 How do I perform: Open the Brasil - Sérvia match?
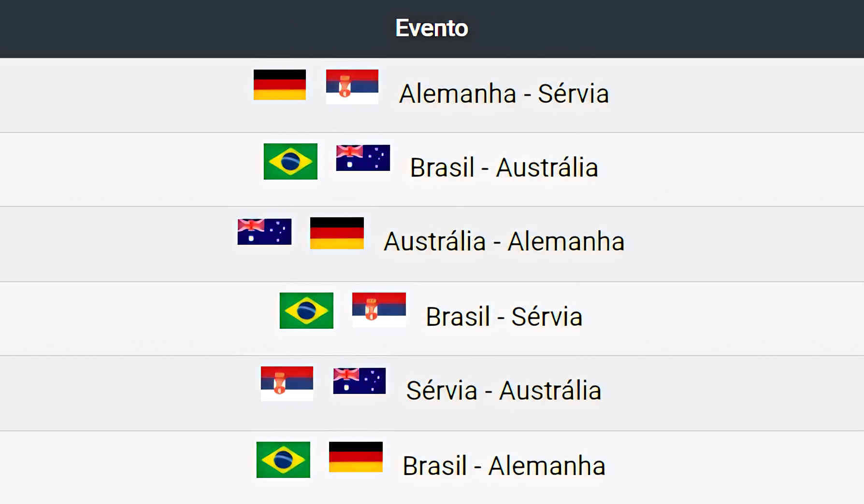(x=504, y=317)
